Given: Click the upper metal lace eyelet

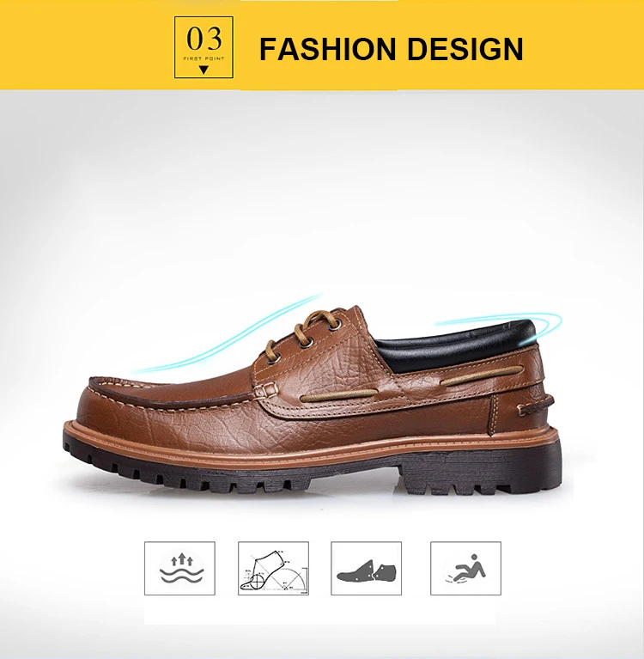Looking at the screenshot, I should [335, 323].
